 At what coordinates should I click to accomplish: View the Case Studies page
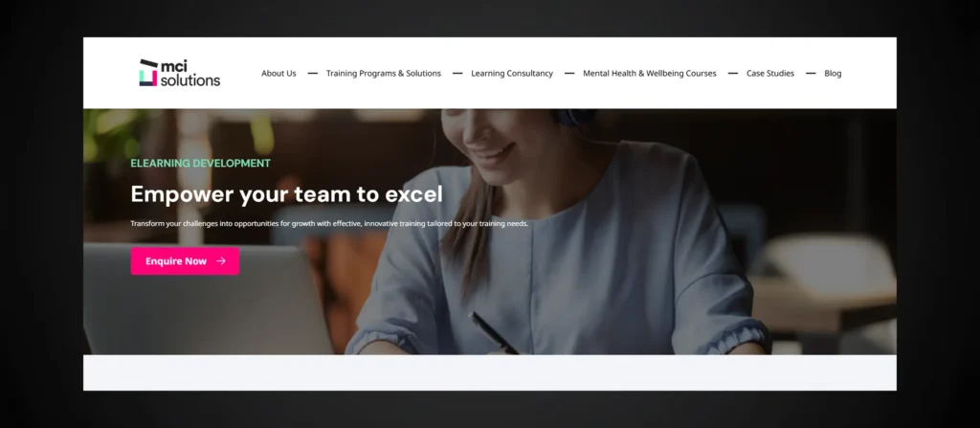pyautogui.click(x=770, y=73)
